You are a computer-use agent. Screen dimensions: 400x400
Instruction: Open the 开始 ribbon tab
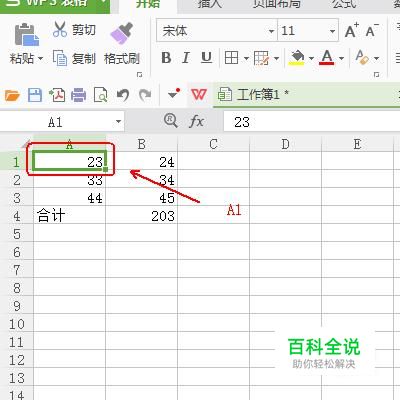coord(148,4)
